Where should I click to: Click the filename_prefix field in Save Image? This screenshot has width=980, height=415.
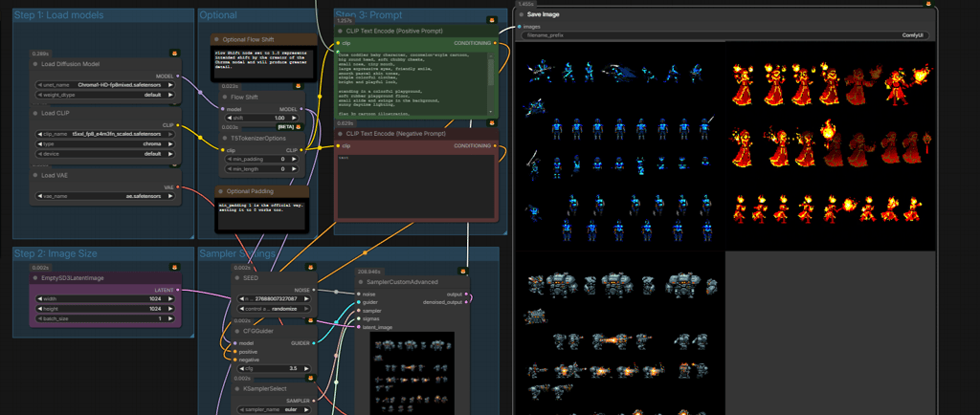tap(725, 35)
